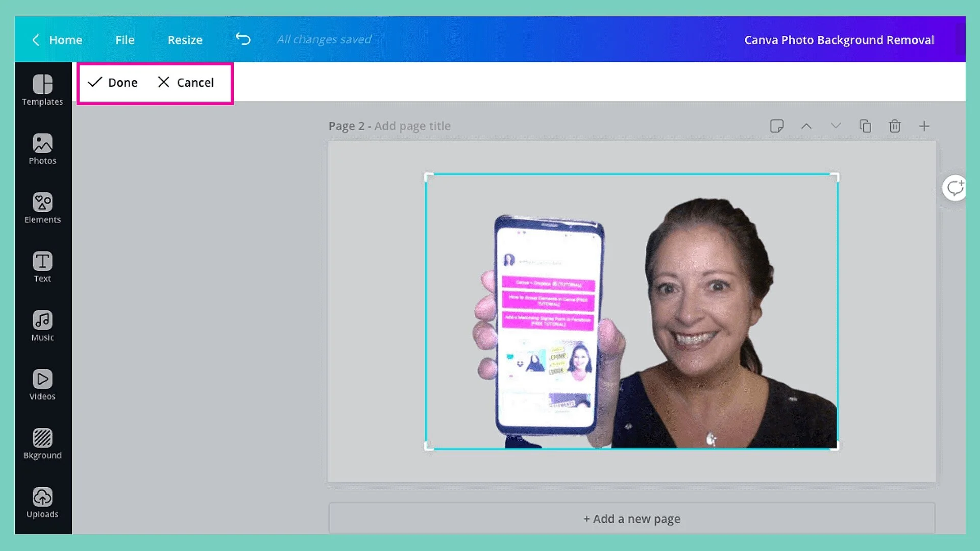Move Page 2 down using the chevron

[836, 126]
